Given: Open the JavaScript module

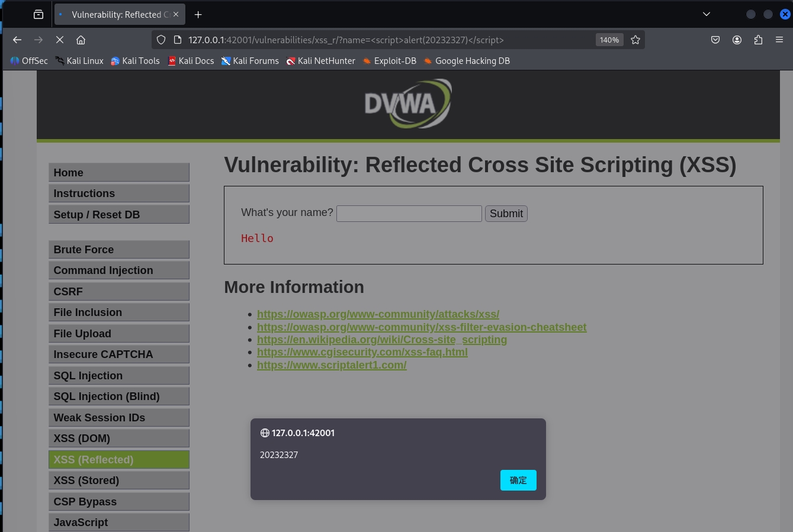Looking at the screenshot, I should click(x=119, y=523).
